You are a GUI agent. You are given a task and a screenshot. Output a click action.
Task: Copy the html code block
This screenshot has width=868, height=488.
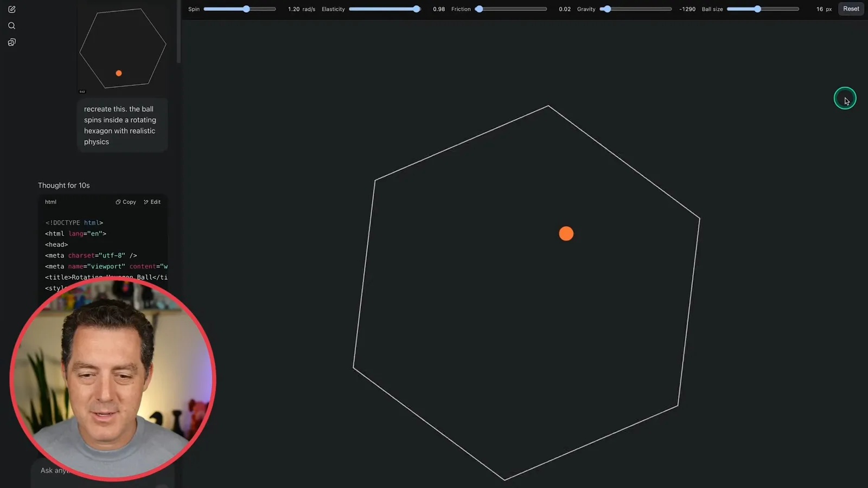tap(126, 202)
